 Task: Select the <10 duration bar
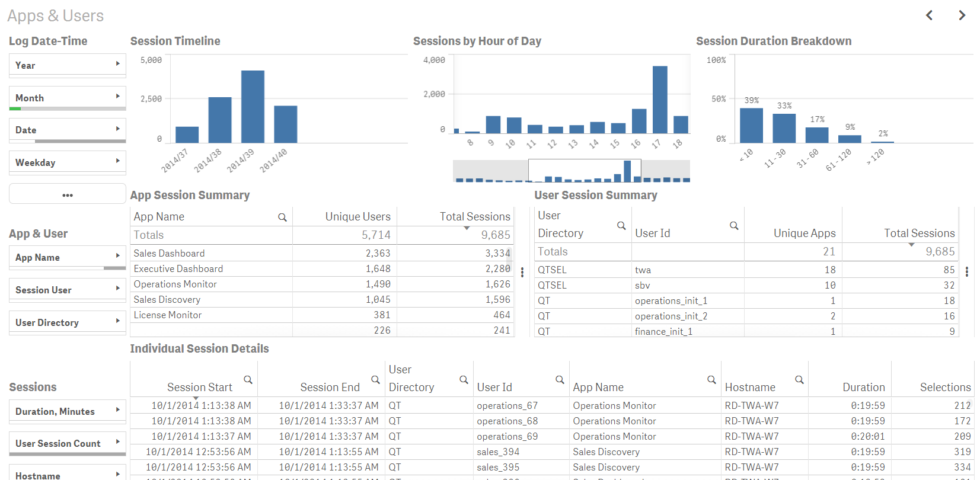[x=752, y=126]
